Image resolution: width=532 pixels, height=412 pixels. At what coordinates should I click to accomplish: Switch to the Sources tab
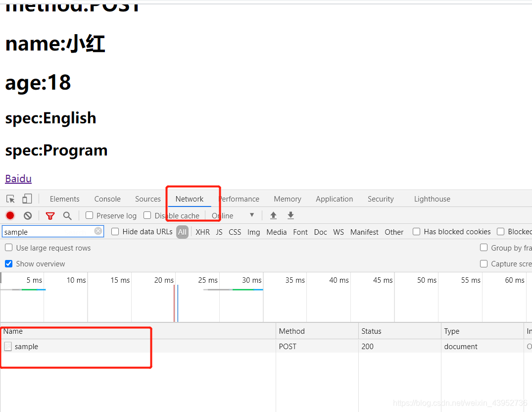pos(147,199)
